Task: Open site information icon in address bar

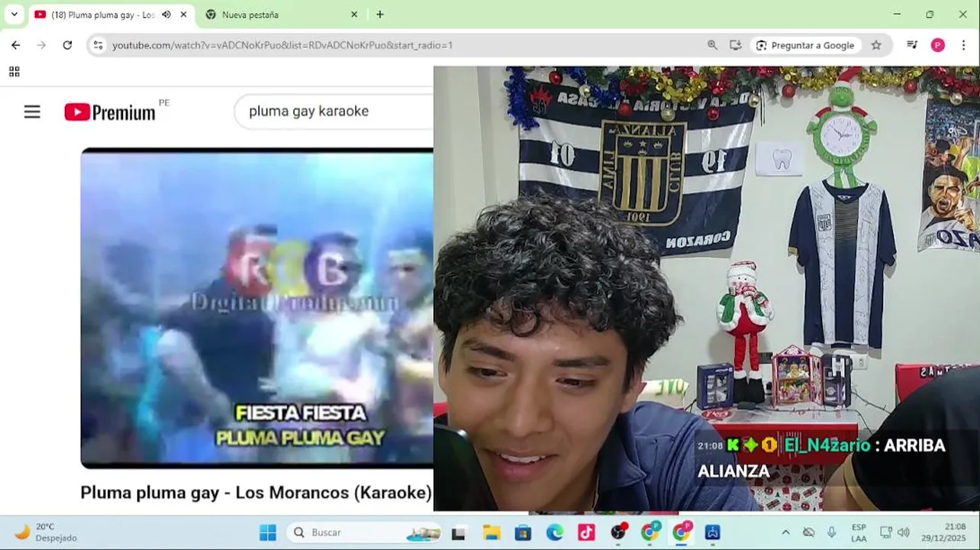Action: [98, 45]
